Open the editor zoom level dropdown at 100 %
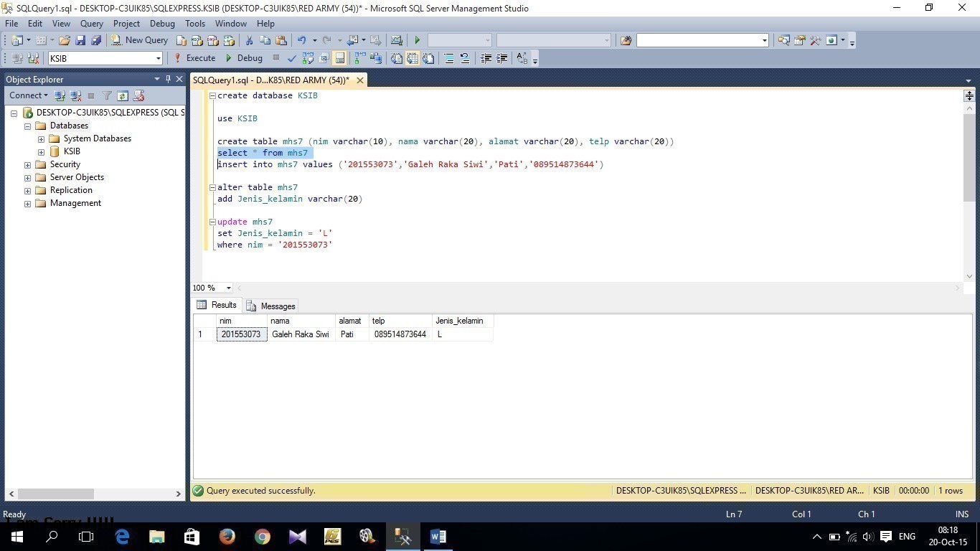The width and height of the screenshot is (980, 551). click(x=229, y=288)
